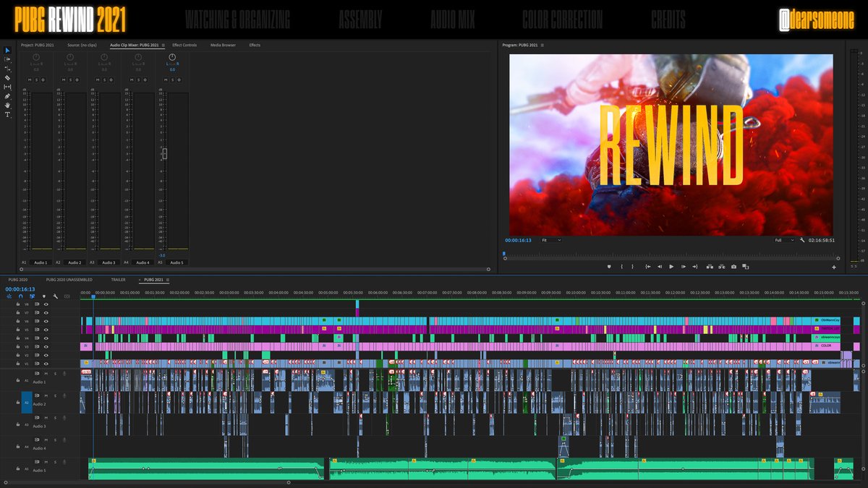Click the Comparison View icon
Image resolution: width=868 pixels, height=488 pixels.
746,267
